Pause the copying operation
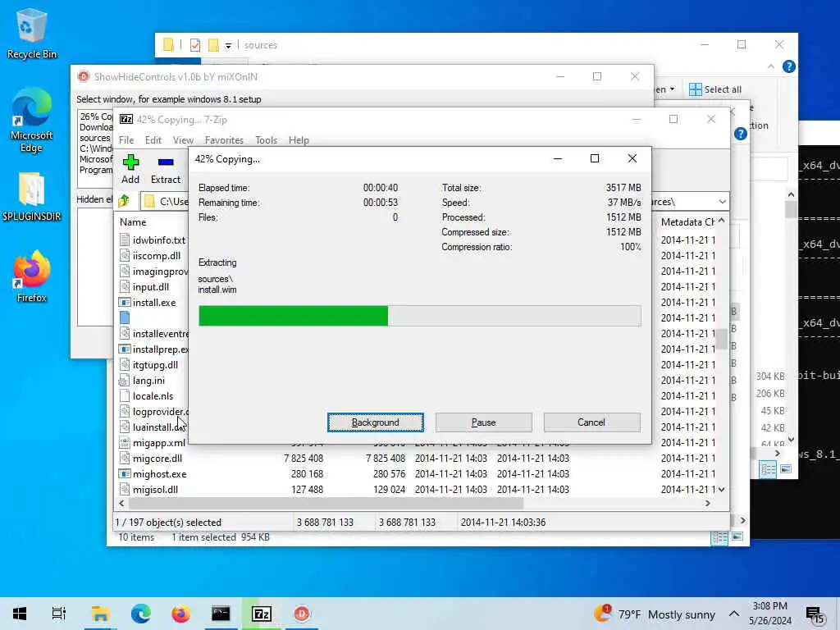Screen dimensions: 840x630 click(484, 422)
